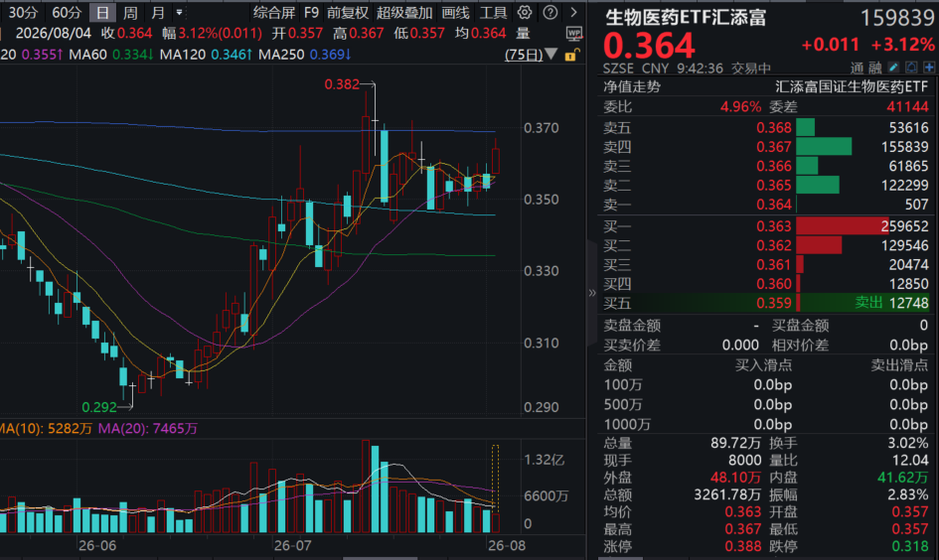Click 买一 red volume bar 259652
The image size is (939, 560).
coord(843,226)
